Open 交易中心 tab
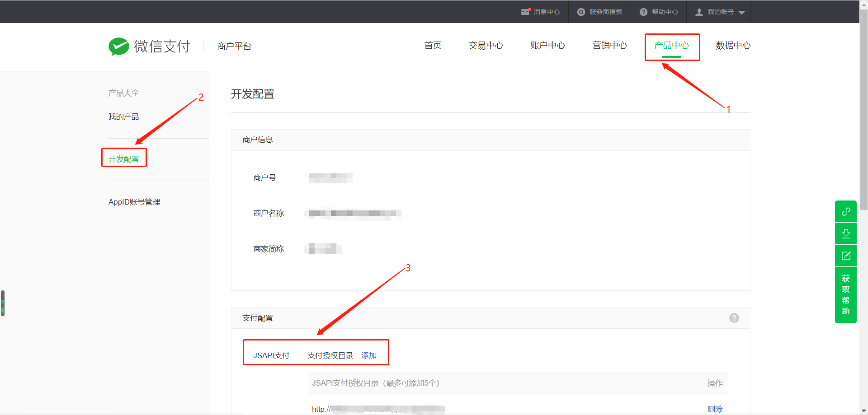 click(486, 45)
